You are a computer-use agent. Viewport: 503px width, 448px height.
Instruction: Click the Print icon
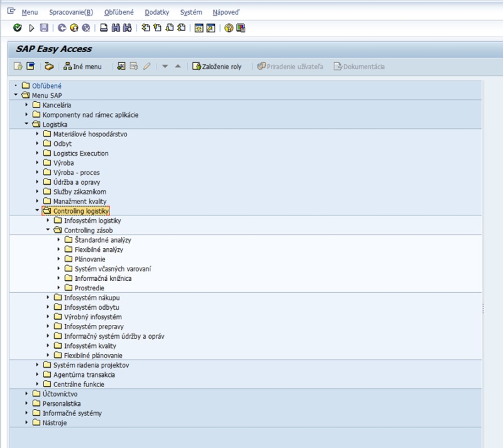pos(104,28)
